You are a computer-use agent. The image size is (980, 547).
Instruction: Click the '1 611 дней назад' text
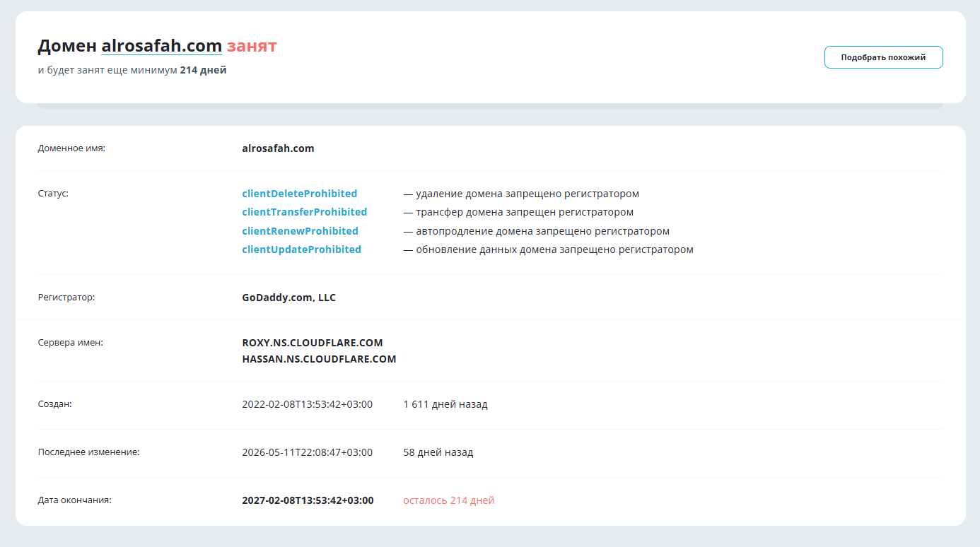pyautogui.click(x=445, y=404)
